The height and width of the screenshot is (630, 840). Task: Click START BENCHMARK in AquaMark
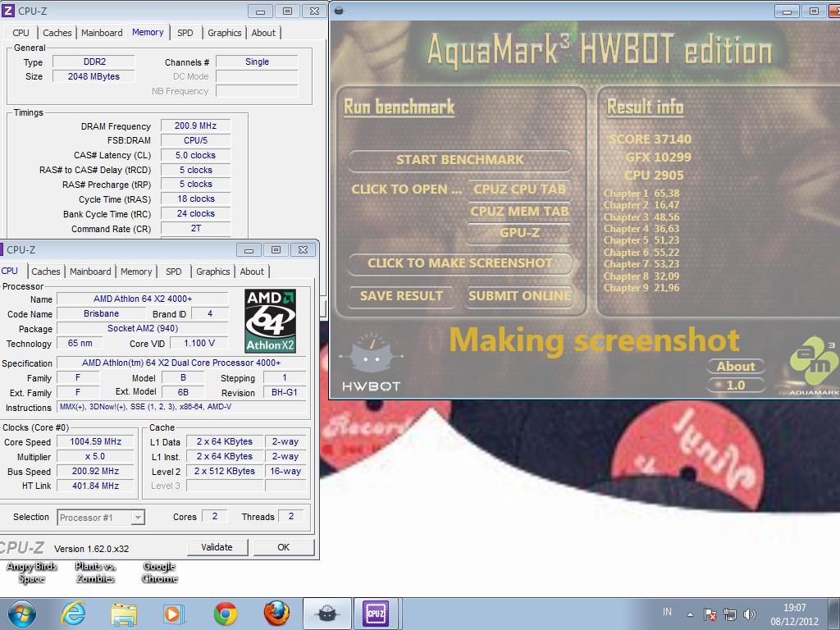tap(460, 160)
